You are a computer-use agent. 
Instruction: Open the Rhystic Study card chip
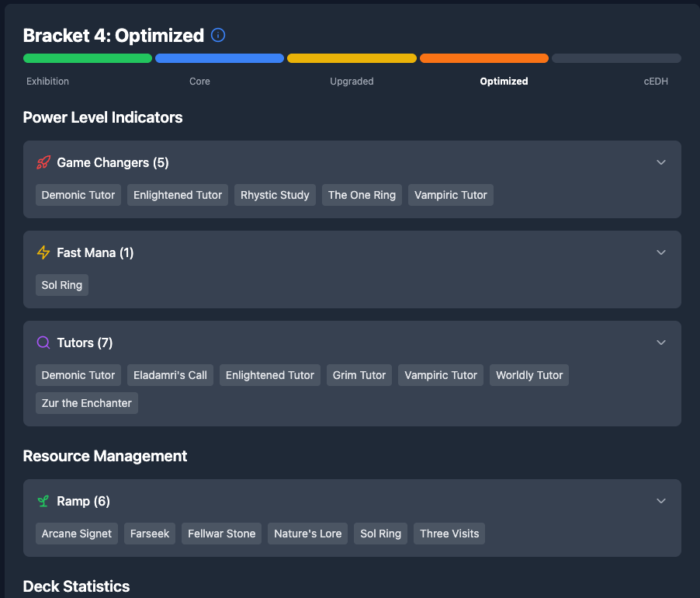[275, 195]
